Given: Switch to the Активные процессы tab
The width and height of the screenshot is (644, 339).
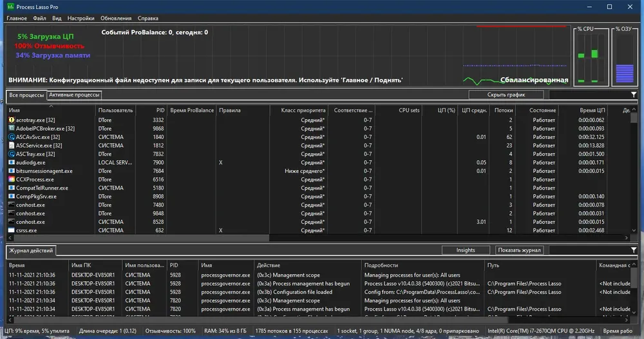Looking at the screenshot, I should click(74, 95).
